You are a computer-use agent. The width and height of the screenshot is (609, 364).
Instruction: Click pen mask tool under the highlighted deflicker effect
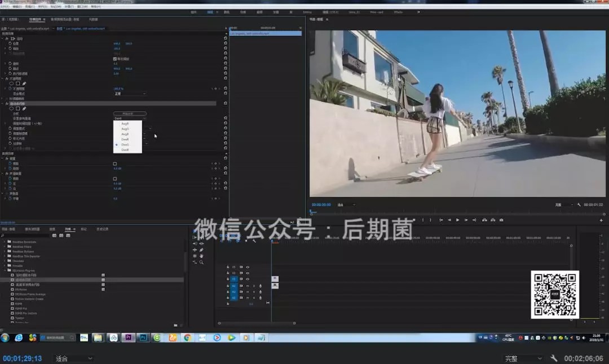(x=24, y=109)
